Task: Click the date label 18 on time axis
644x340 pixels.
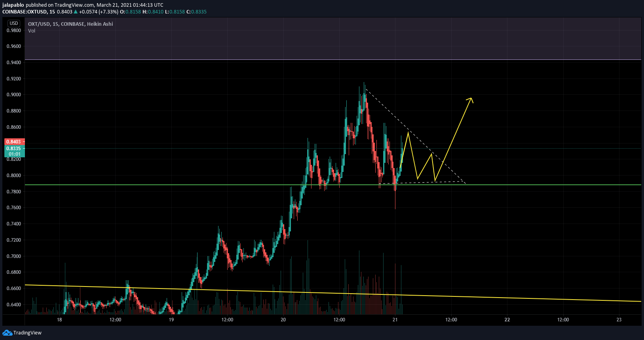Action: point(59,320)
